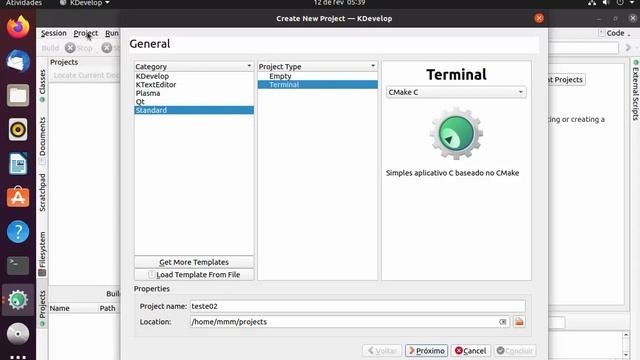Open the Project menu
640x360 pixels.
click(x=86, y=33)
